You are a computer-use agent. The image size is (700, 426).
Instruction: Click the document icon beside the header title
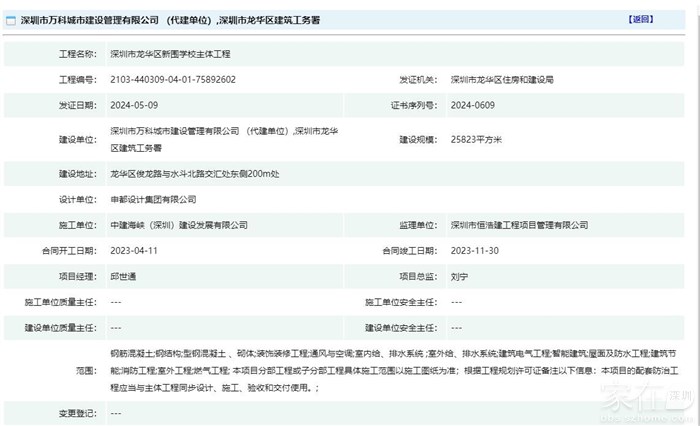11,20
